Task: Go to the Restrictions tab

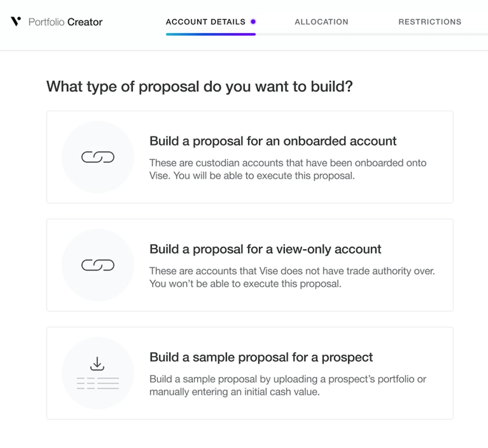Action: click(429, 22)
